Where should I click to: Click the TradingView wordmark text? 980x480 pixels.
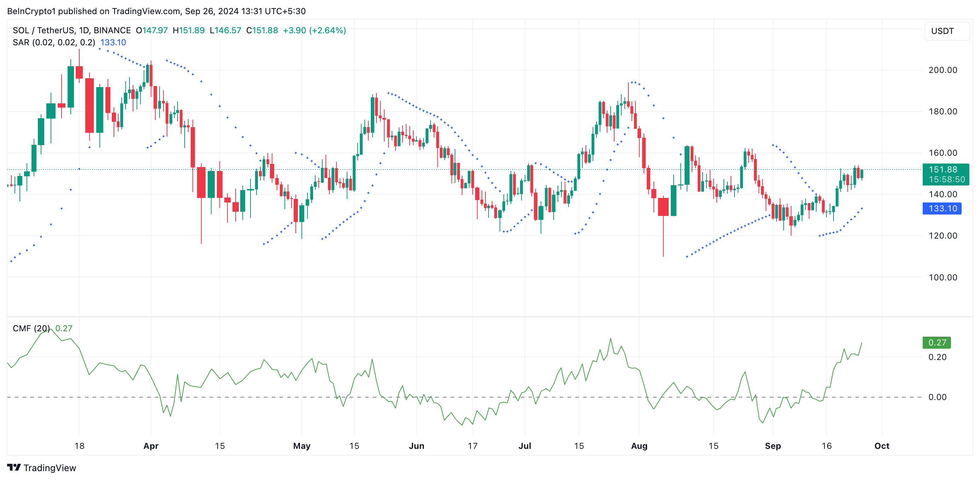coord(50,468)
